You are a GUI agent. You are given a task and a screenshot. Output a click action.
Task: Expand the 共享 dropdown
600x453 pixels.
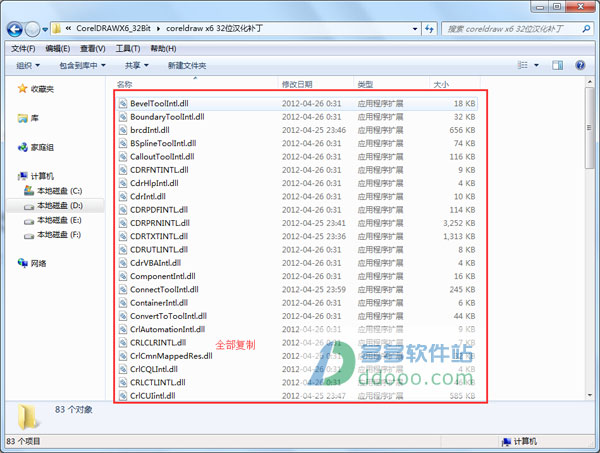(137, 65)
